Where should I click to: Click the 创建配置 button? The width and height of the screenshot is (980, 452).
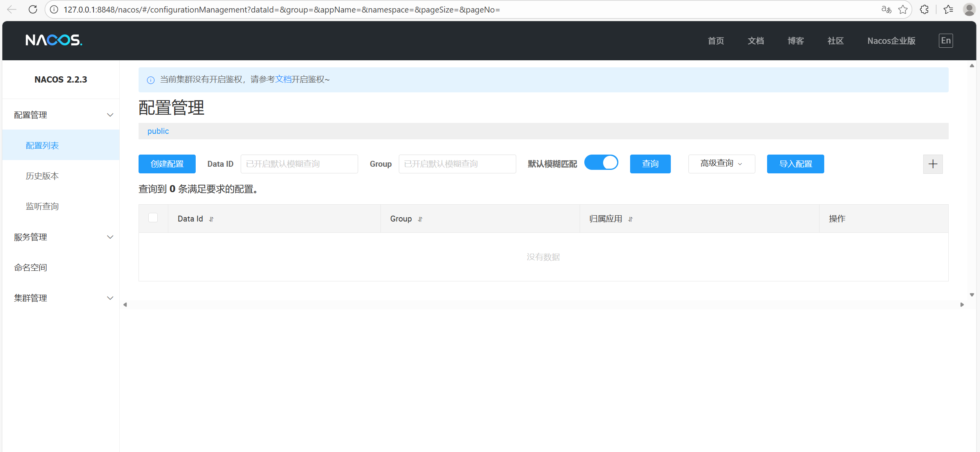click(167, 164)
